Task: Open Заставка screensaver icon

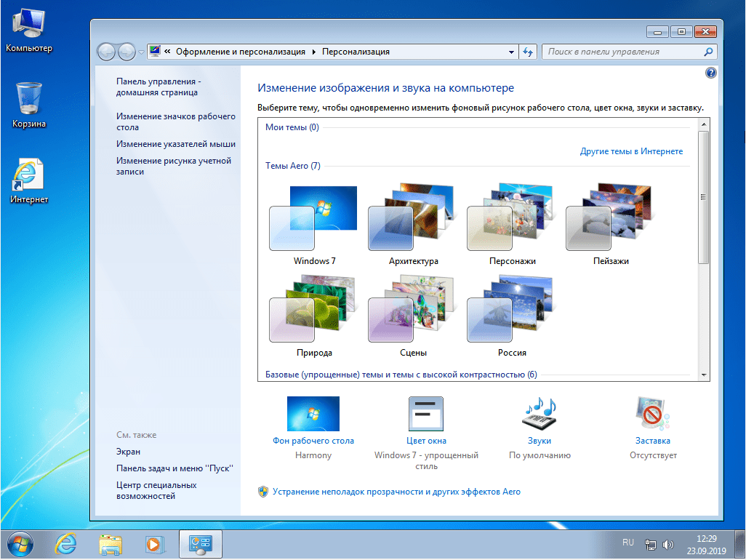Action: (x=653, y=414)
